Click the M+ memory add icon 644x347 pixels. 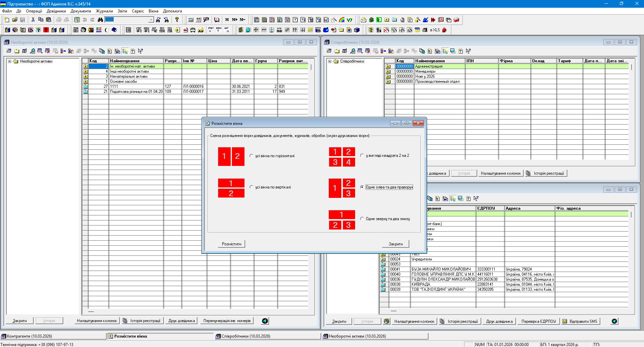pos(235,20)
